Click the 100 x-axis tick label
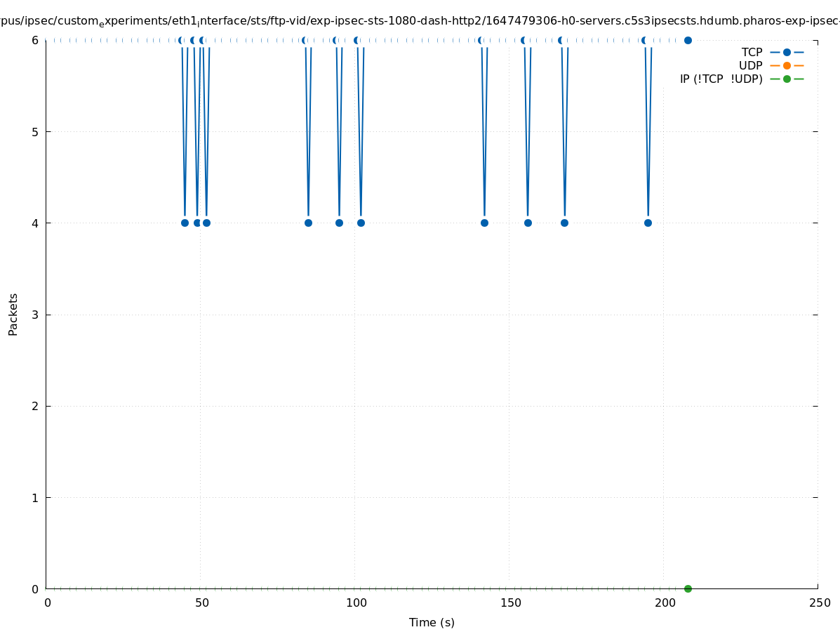The height and width of the screenshot is (632, 840). pyautogui.click(x=356, y=603)
